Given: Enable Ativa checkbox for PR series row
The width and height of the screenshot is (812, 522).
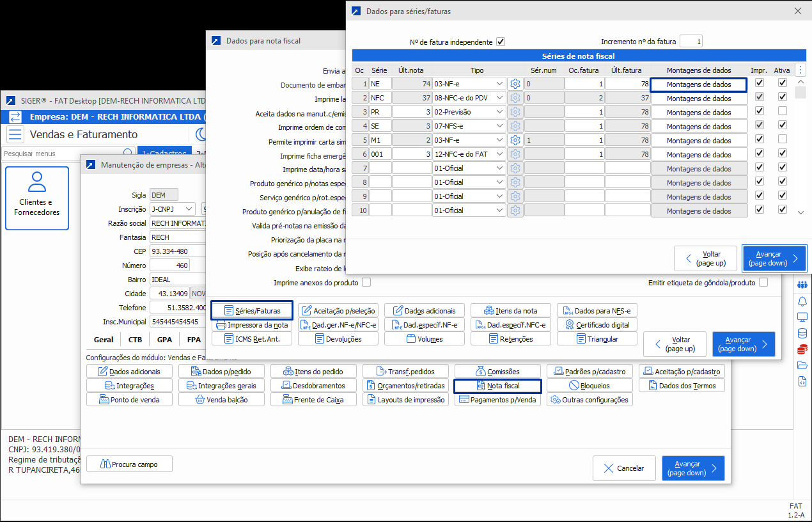Looking at the screenshot, I should [782, 111].
